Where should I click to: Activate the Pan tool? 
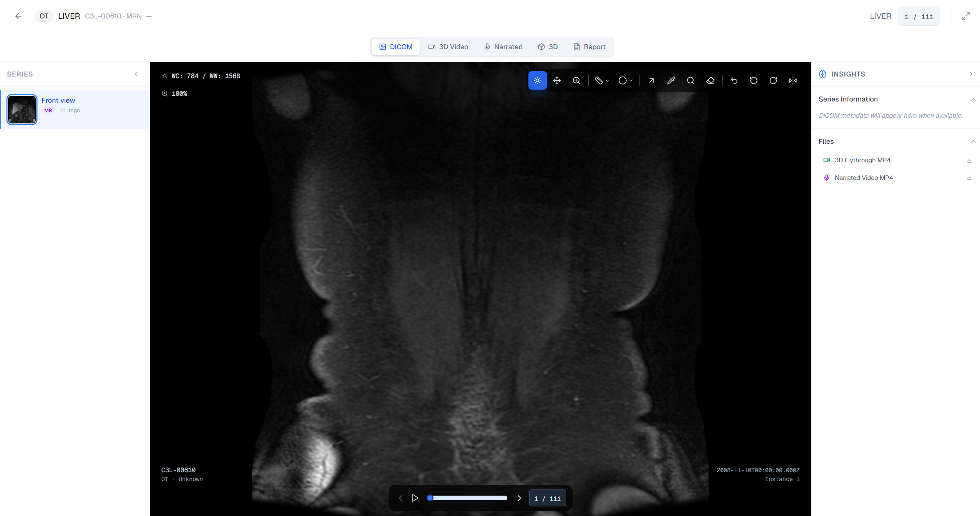point(557,80)
